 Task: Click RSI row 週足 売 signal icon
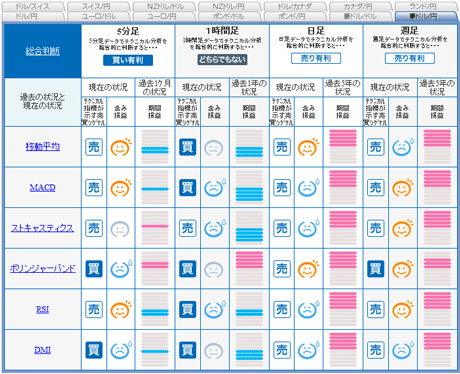pos(376,310)
